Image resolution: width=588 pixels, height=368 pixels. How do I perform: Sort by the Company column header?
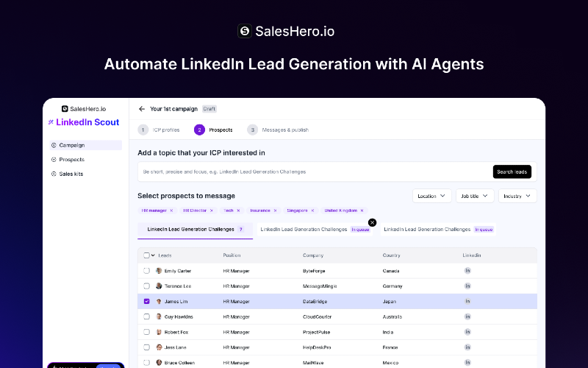click(x=313, y=255)
